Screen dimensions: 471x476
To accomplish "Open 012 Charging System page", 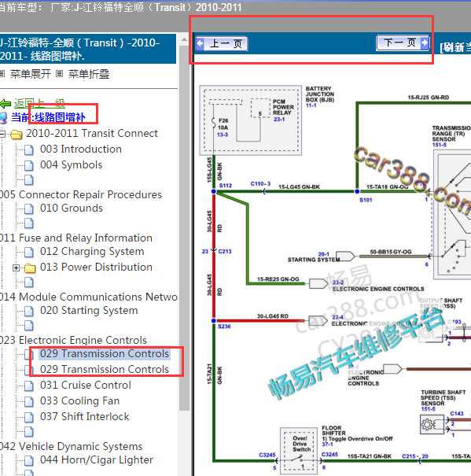I will click(x=92, y=251).
